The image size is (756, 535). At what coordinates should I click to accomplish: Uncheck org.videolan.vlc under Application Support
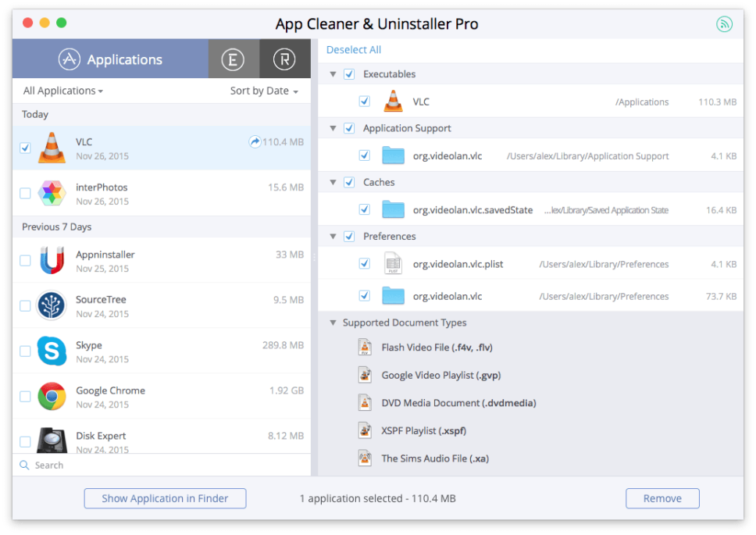[365, 155]
